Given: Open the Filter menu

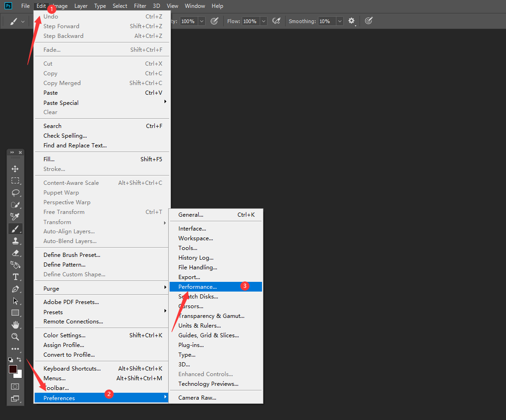Looking at the screenshot, I should tap(140, 6).
